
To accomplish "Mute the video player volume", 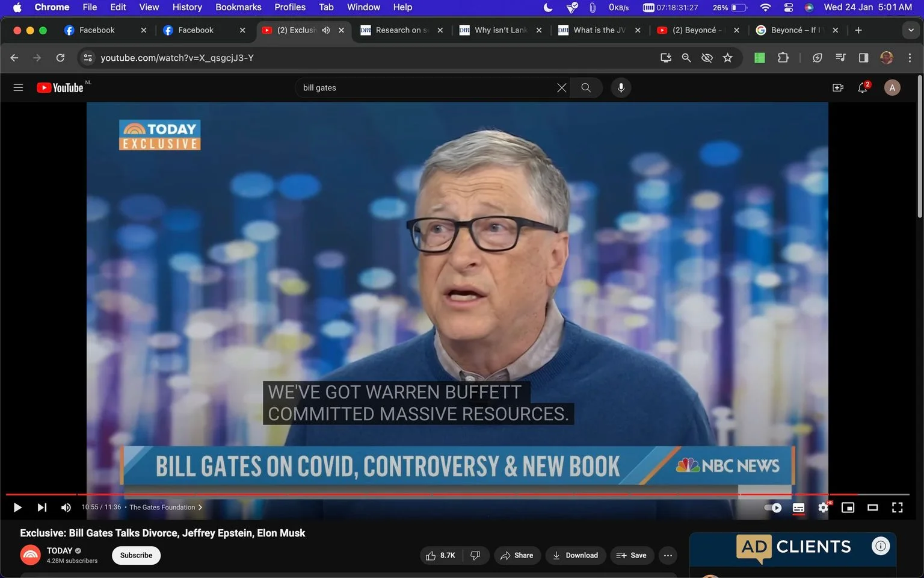I will pos(66,508).
